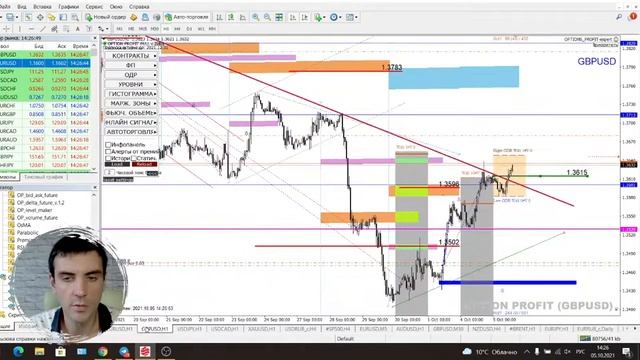Click the New Order toolbar button

point(106,17)
